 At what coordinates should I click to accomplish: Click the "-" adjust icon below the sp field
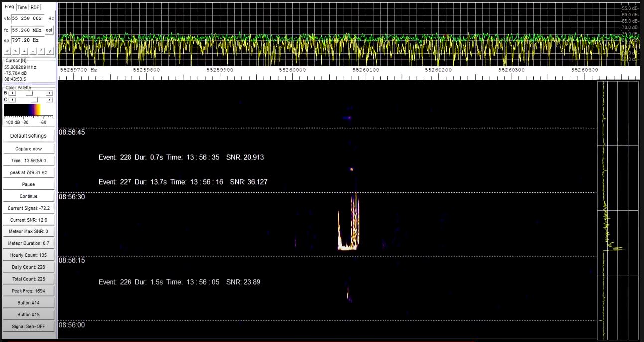[x=32, y=52]
